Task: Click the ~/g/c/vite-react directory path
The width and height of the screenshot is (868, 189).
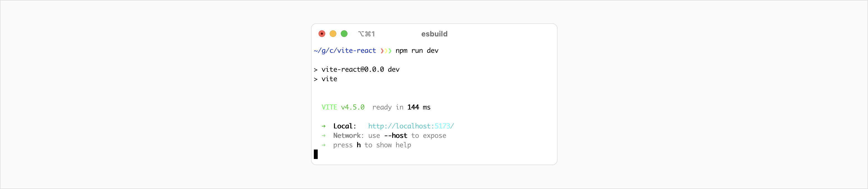Action: pos(345,51)
